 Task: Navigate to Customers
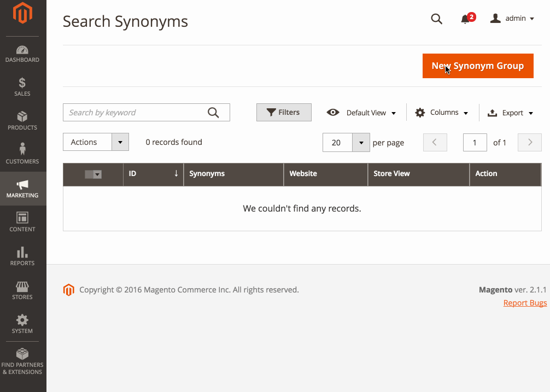tap(22, 155)
